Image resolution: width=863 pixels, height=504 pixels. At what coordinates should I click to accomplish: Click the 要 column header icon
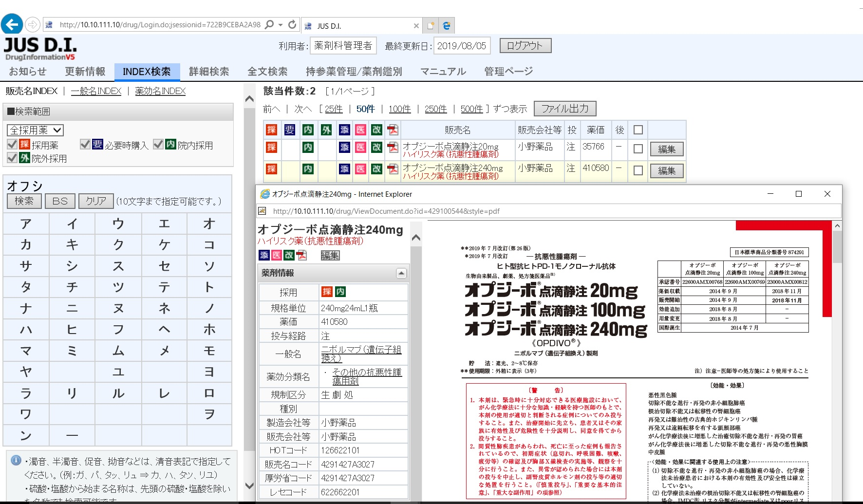[x=289, y=130]
